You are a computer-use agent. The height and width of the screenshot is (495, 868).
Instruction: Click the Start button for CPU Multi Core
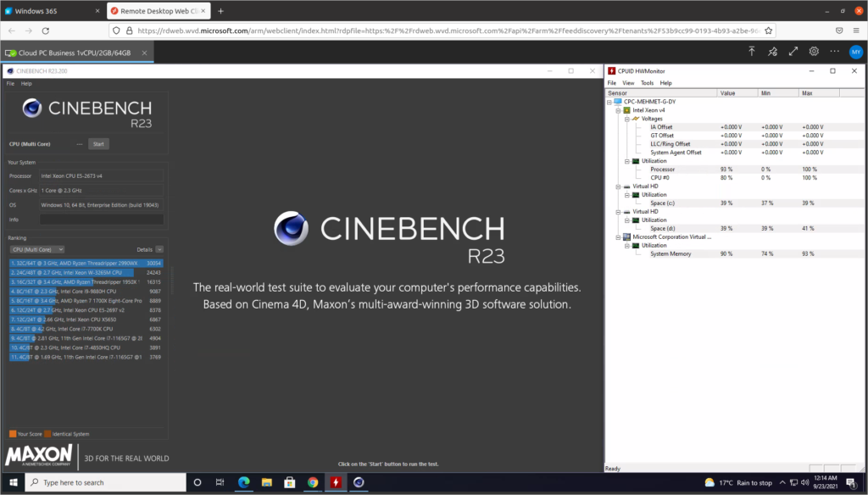tap(98, 144)
